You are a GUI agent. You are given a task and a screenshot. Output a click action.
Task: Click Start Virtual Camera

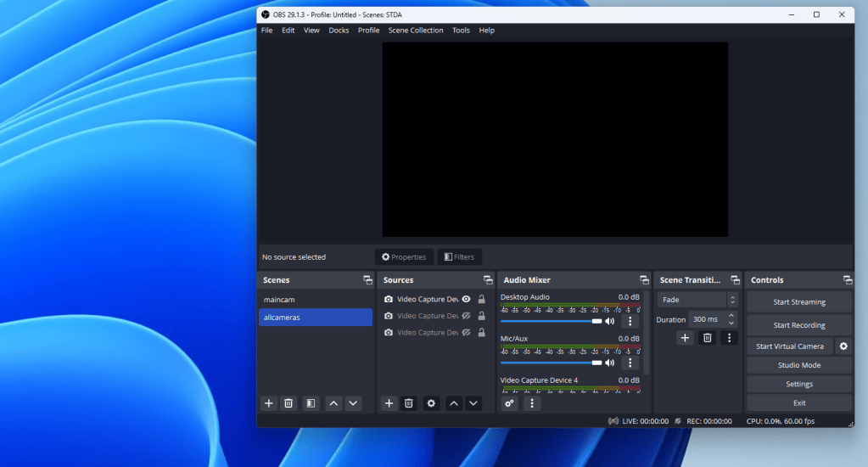(790, 346)
